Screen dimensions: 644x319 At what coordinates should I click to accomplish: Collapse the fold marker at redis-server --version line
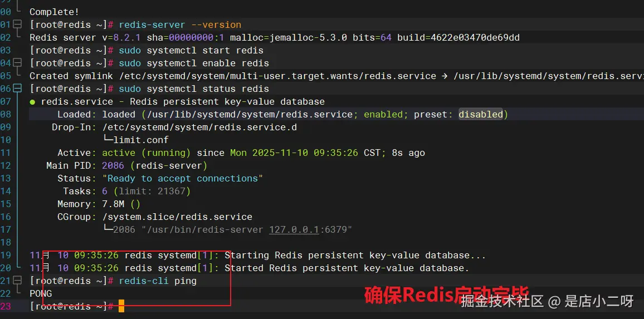point(17,24)
